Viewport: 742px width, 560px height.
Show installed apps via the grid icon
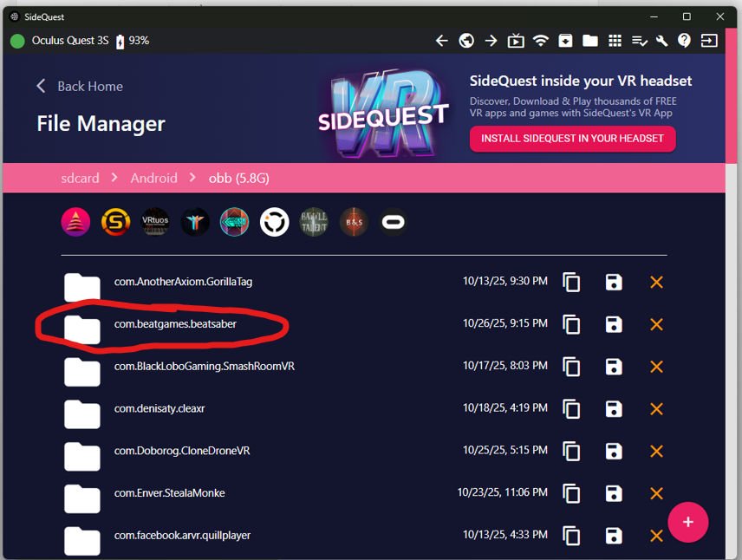pos(615,41)
